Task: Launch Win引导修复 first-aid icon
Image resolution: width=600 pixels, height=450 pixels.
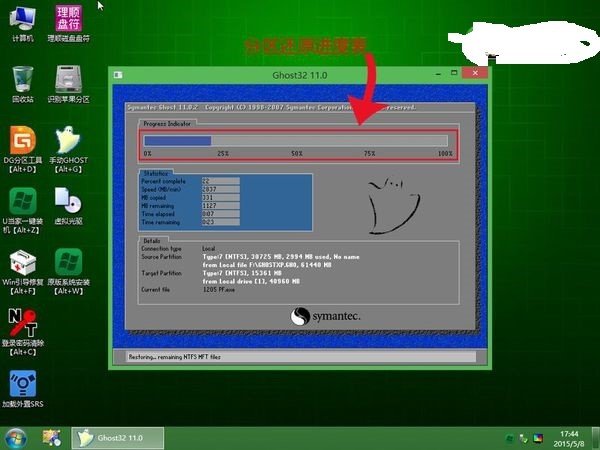Action: click(22, 263)
